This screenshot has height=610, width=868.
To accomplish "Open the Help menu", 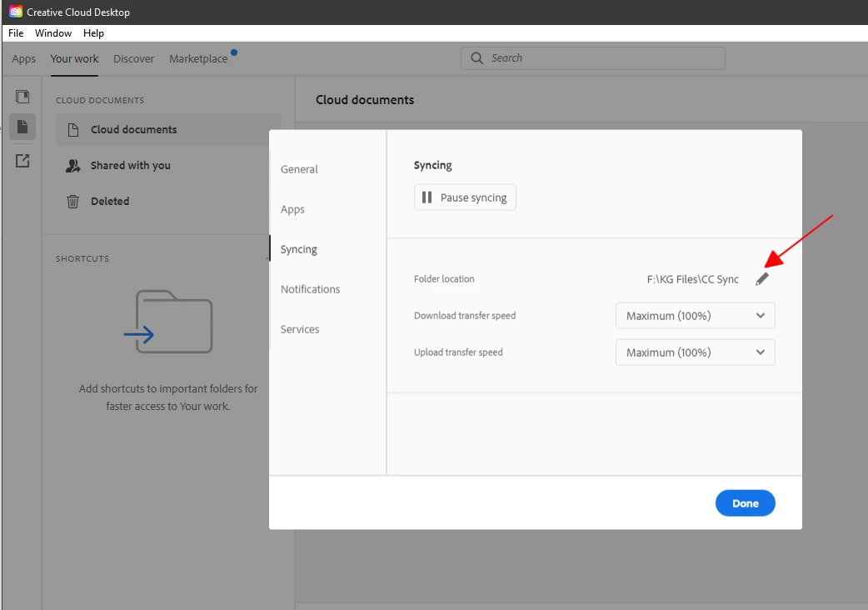I will [x=93, y=33].
